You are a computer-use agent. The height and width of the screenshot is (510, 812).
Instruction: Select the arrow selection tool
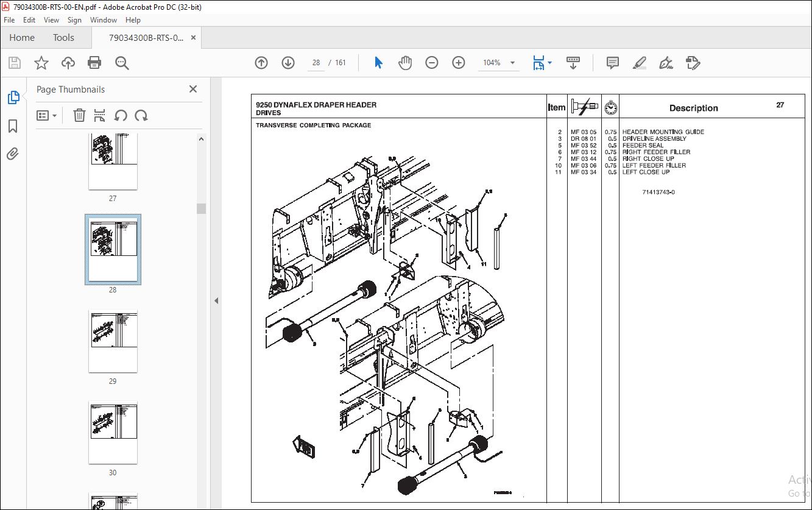pos(378,63)
